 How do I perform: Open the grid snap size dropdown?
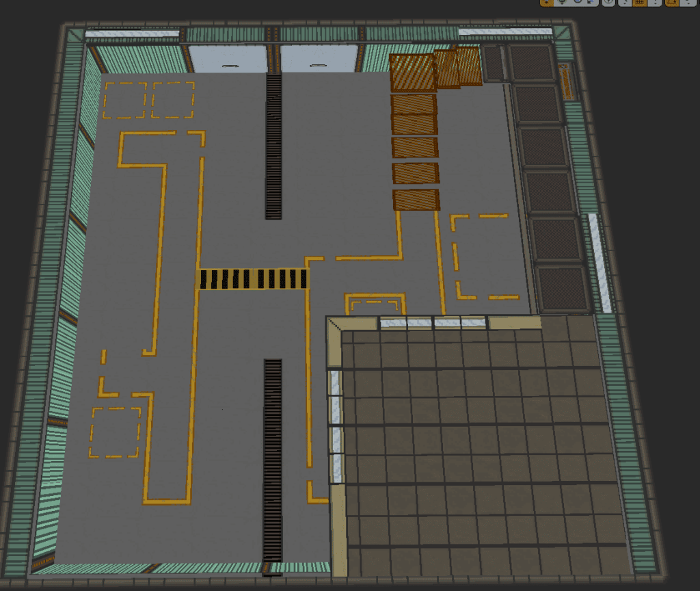655,2
